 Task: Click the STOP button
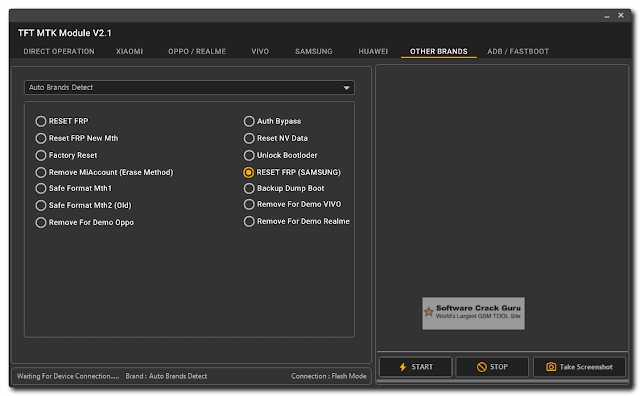point(492,367)
